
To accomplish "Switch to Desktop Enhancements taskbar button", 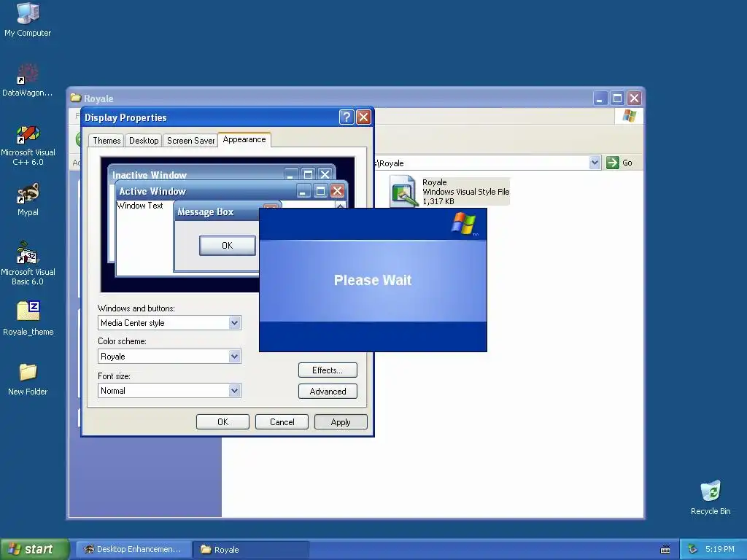I will click(133, 550).
